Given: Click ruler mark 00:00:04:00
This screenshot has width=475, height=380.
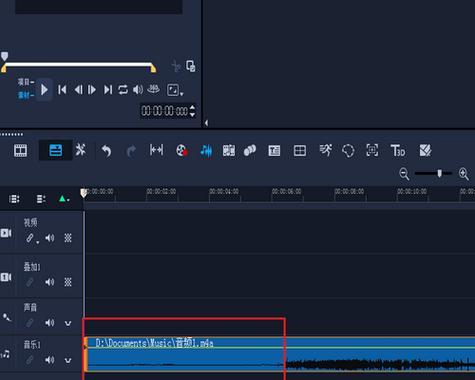Looking at the screenshot, I should (x=224, y=192).
